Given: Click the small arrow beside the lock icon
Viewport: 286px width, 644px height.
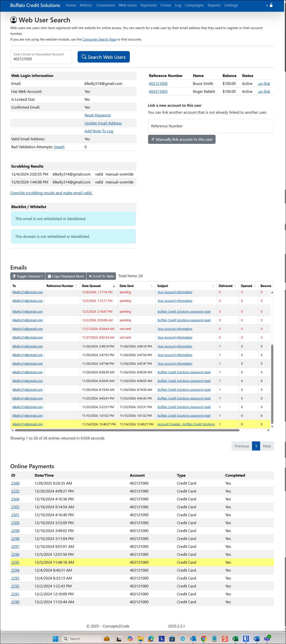Looking at the screenshot, I should [x=267, y=5].
